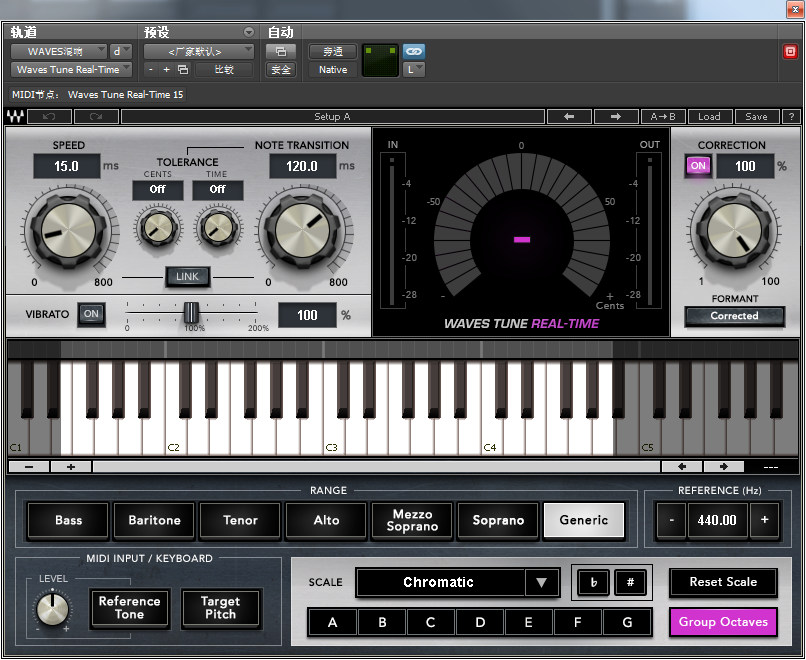Open the Formant Corrected selector
This screenshot has width=806, height=660.
click(x=735, y=316)
